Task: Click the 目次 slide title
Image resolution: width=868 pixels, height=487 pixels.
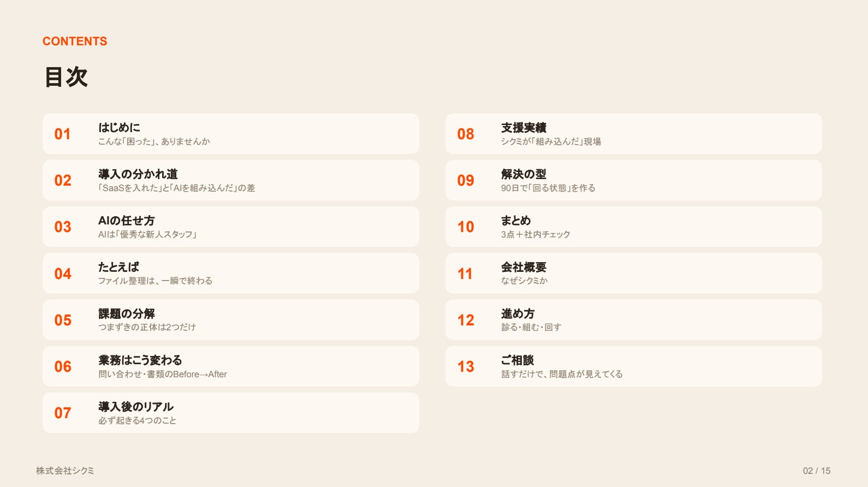Action: tap(66, 76)
